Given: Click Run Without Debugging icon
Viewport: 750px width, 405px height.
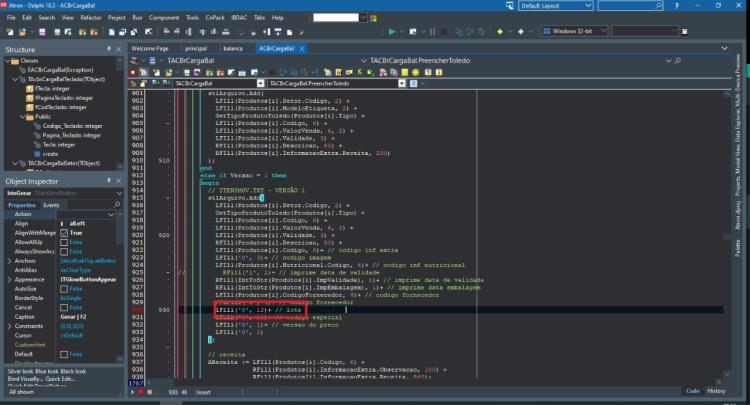Looking at the screenshot, I should 413,32.
